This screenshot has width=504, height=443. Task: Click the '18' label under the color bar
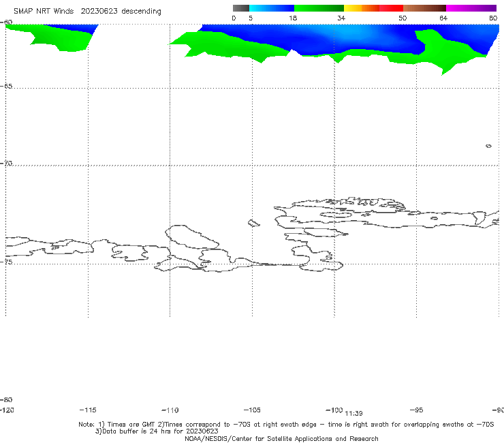point(293,18)
